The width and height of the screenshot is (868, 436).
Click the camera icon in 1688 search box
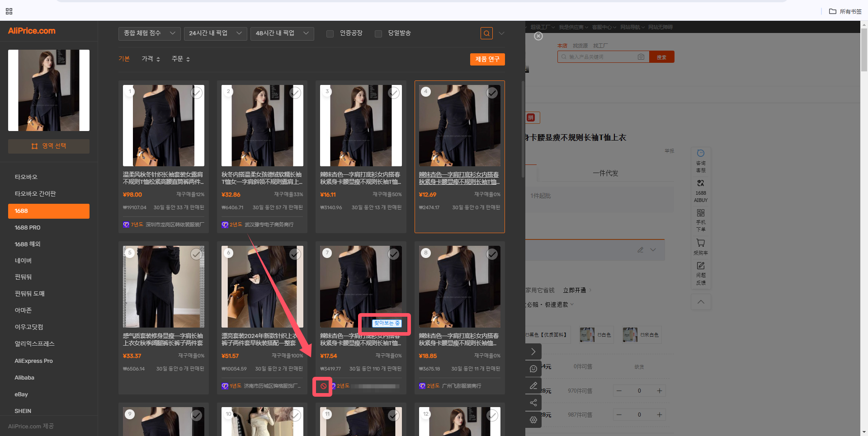(x=641, y=57)
